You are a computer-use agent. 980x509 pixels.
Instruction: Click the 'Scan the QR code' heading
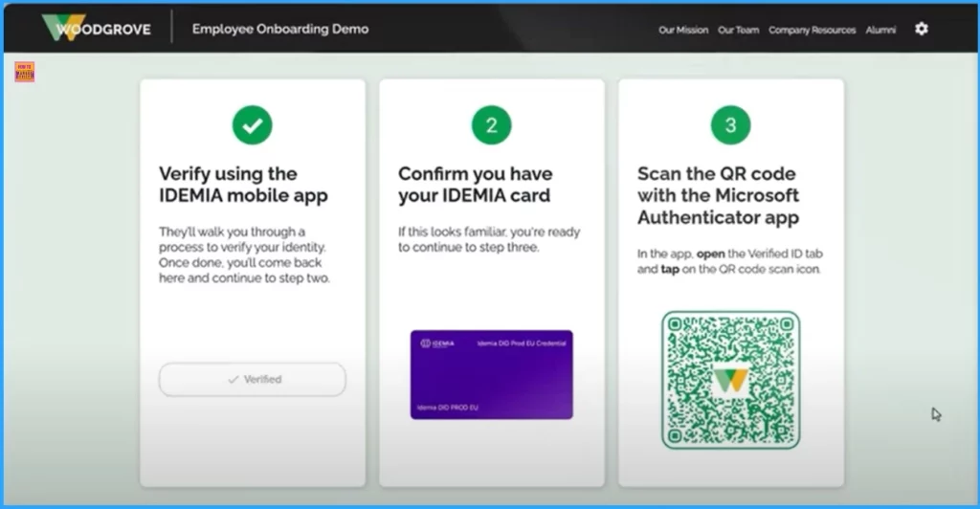coord(718,195)
